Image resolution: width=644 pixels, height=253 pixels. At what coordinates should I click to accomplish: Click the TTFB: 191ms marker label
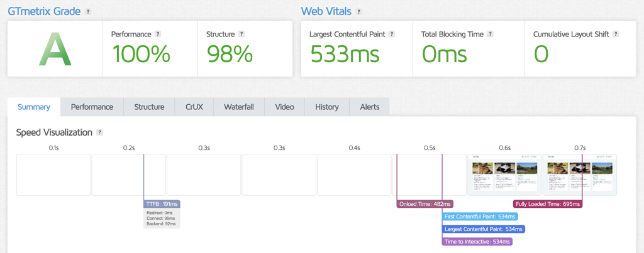(x=162, y=204)
